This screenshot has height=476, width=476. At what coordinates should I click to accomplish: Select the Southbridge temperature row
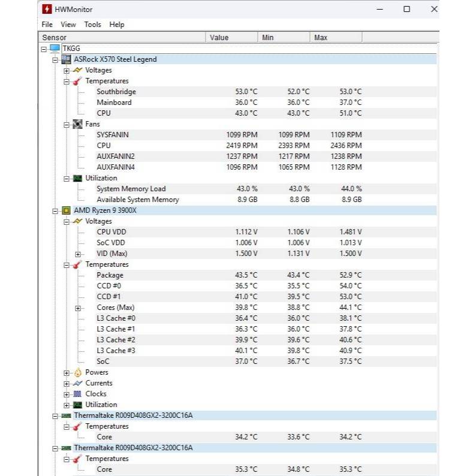coord(116,92)
